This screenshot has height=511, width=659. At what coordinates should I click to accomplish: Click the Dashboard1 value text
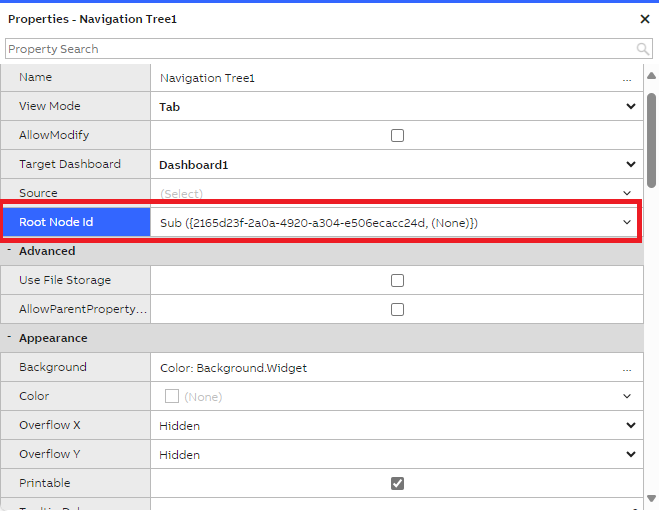point(193,165)
